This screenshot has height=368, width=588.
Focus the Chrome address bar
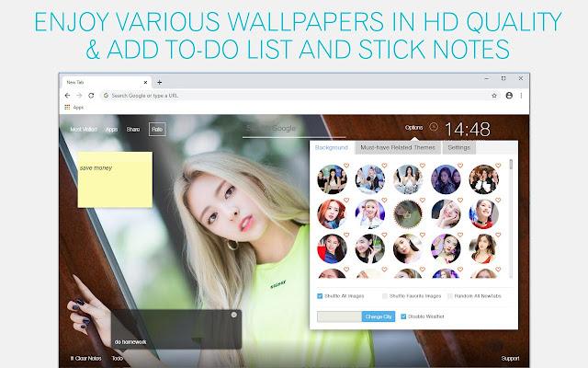(x=300, y=96)
